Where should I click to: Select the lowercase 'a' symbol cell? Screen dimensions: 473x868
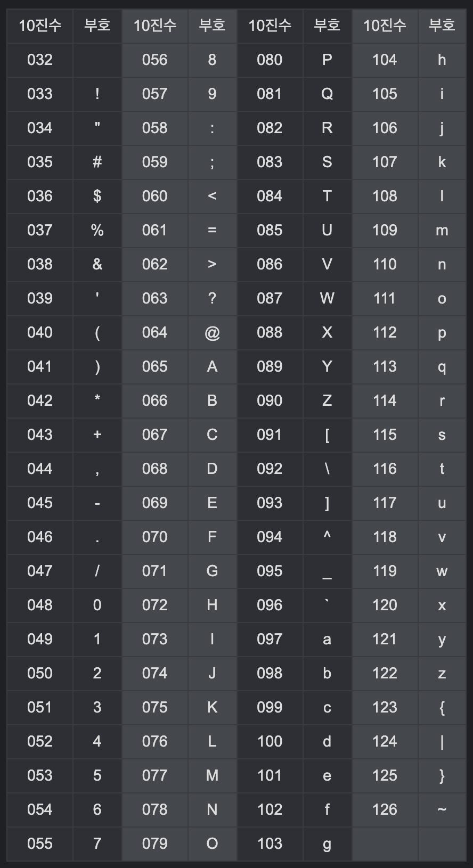(327, 639)
